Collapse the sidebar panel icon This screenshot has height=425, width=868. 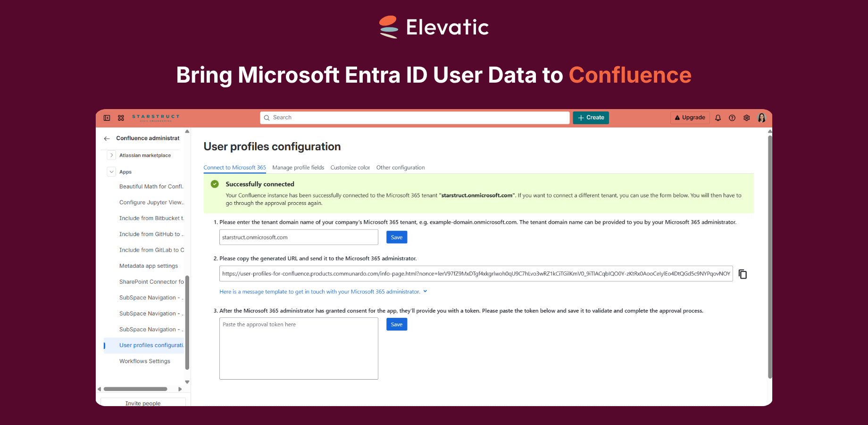point(107,118)
